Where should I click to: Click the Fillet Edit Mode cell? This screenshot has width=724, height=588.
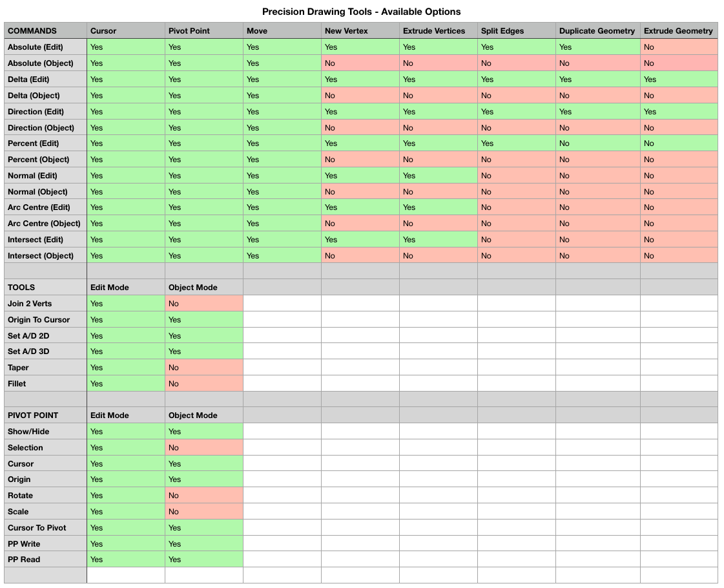[125, 384]
